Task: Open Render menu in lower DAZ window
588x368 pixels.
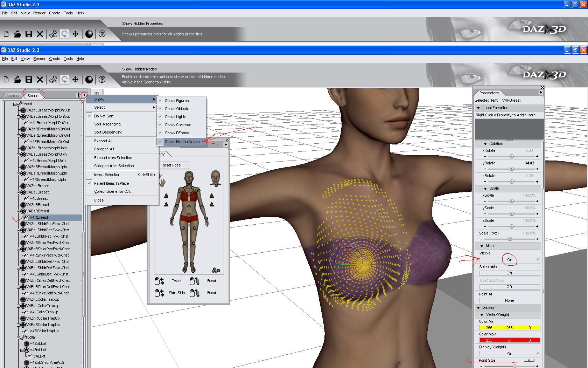Action: click(x=39, y=59)
